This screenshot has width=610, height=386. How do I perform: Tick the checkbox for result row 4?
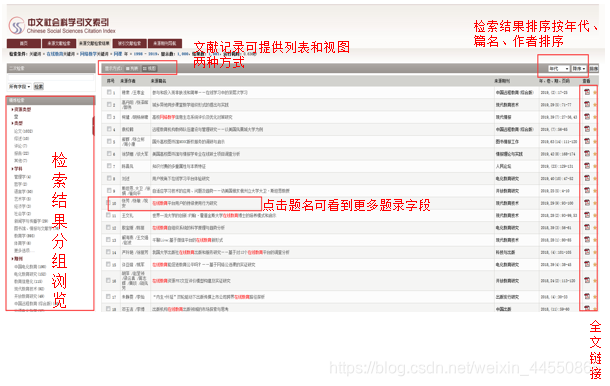coord(109,129)
